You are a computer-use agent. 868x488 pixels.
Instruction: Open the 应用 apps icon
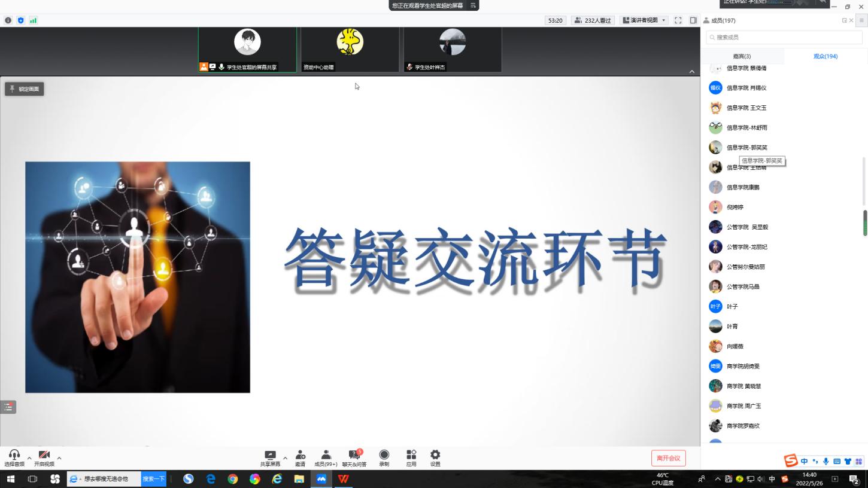click(411, 457)
